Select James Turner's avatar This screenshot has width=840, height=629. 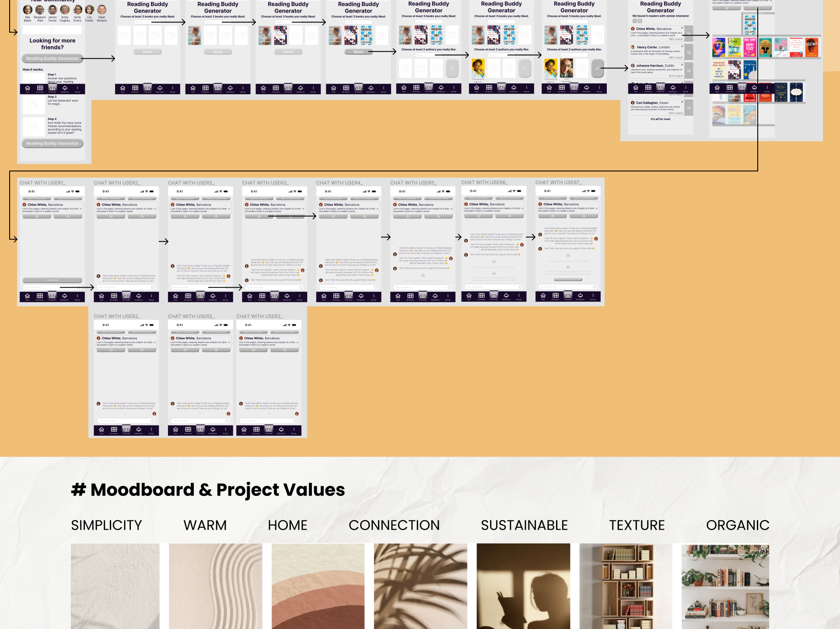52,10
